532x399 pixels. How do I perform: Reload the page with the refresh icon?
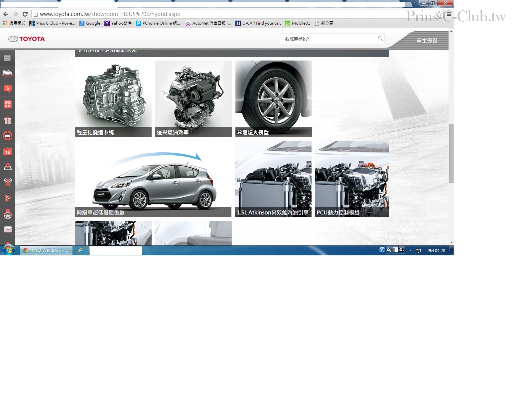[x=25, y=14]
